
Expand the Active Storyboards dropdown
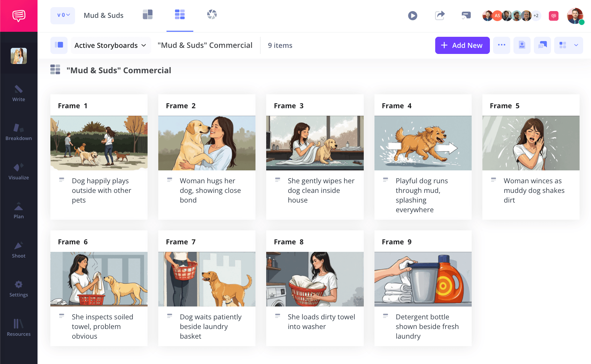pyautogui.click(x=110, y=45)
